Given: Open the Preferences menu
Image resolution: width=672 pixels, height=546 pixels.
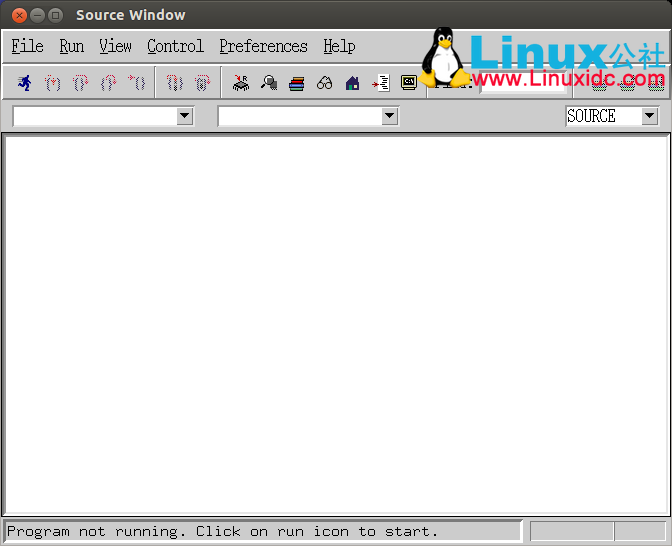Looking at the screenshot, I should [x=263, y=46].
